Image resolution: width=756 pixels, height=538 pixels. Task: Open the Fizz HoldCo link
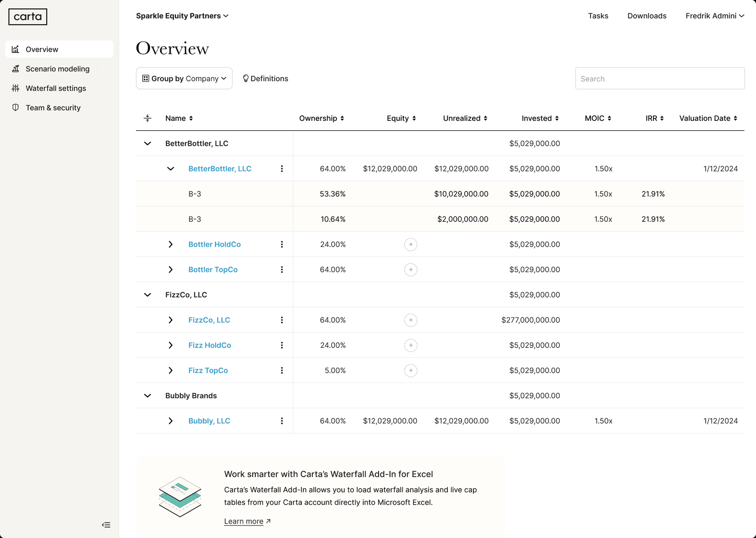coord(210,345)
